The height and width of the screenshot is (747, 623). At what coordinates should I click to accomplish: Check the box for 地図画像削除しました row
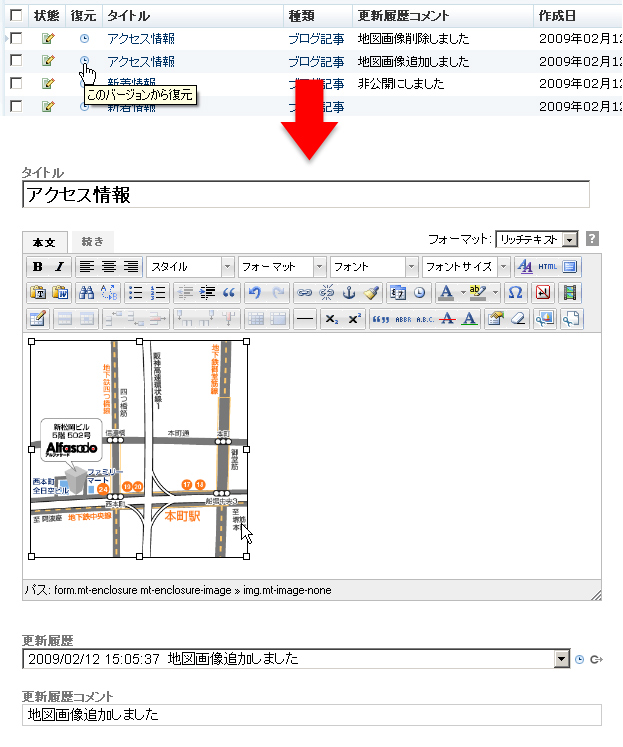(16, 38)
